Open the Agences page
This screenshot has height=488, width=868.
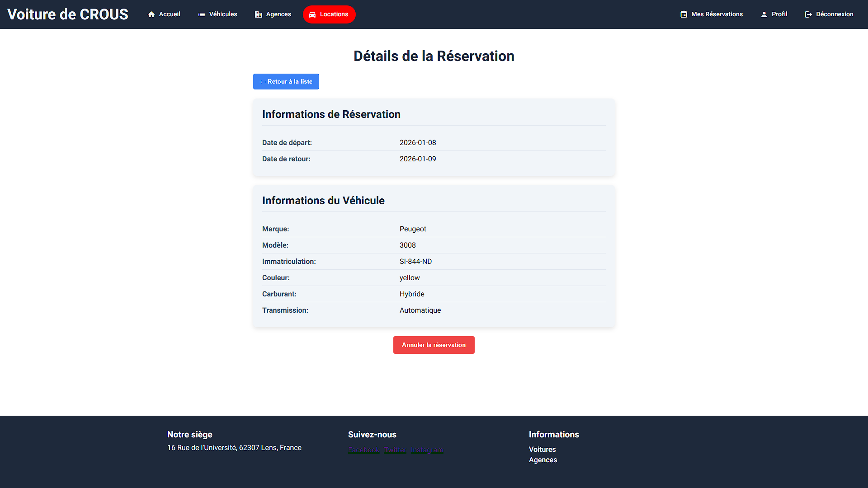click(278, 14)
